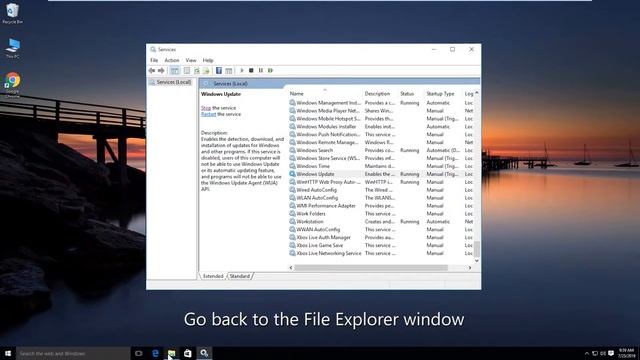640x360 pixels.
Task: Click the Start Service play icon
Action: (x=242, y=71)
